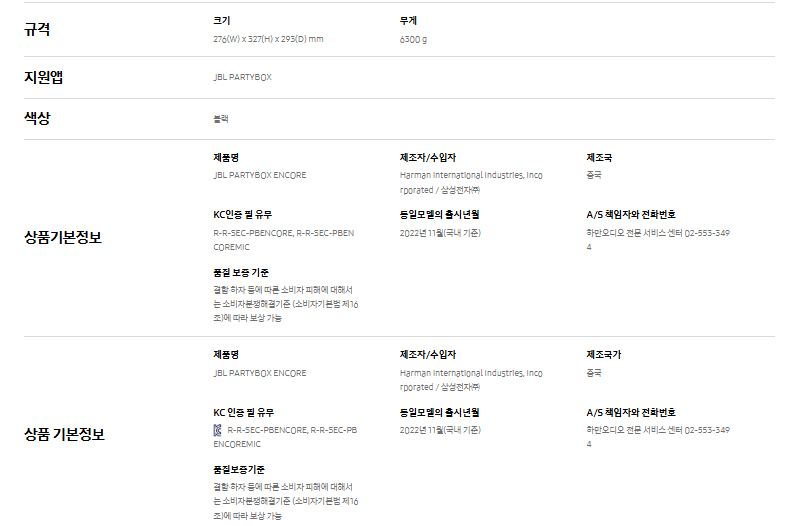Click the 제조국 label (without 가)

click(x=599, y=158)
